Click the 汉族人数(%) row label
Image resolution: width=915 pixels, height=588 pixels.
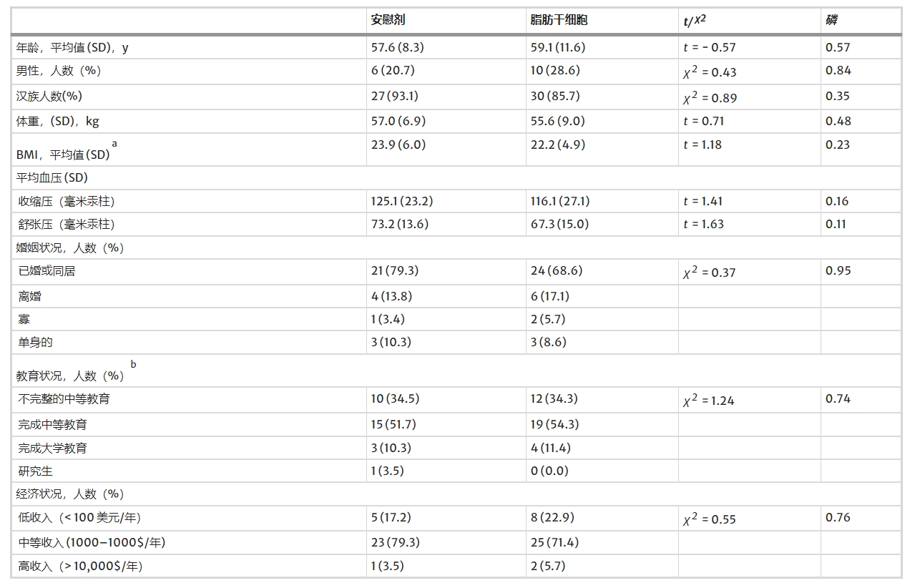[49, 97]
